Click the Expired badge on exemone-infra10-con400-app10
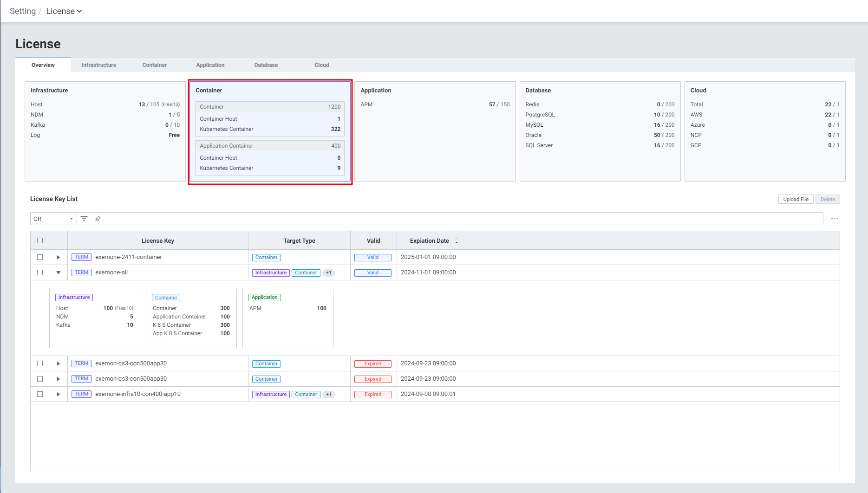868x493 pixels. [372, 395]
